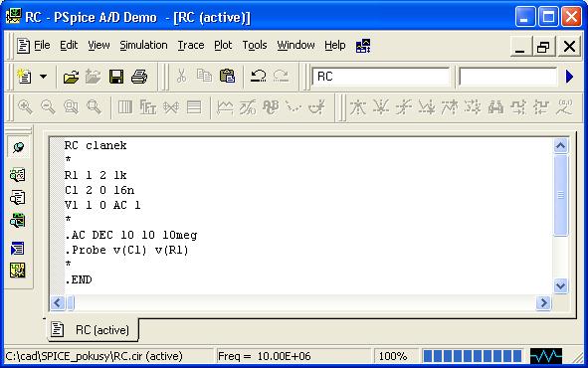Open the Tools menu

pos(255,46)
